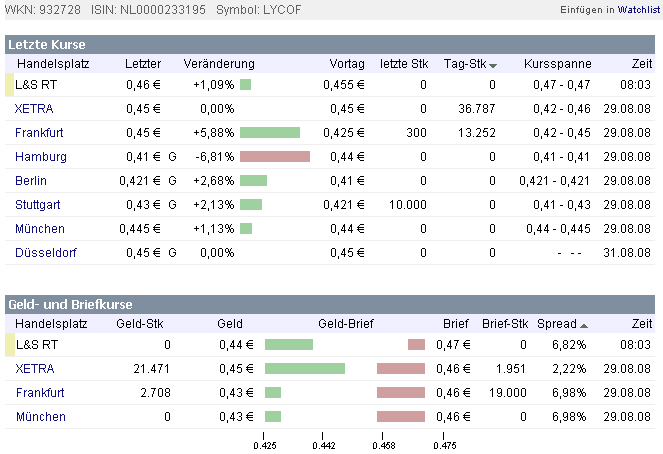663x454 pixels.
Task: Open München in the Letzte Kurse table
Action: point(40,229)
